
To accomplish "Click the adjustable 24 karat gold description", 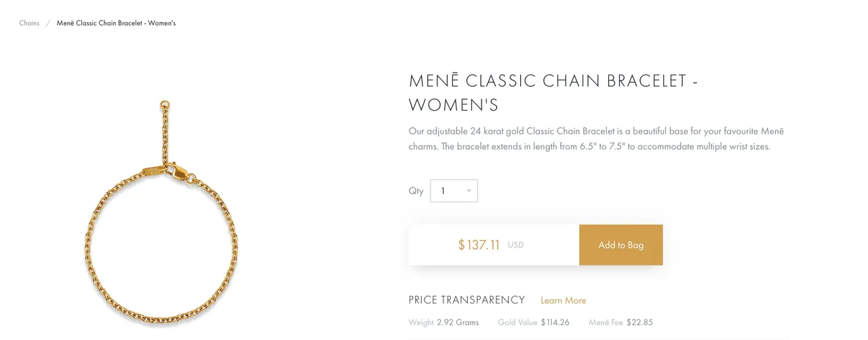I will pos(596,138).
